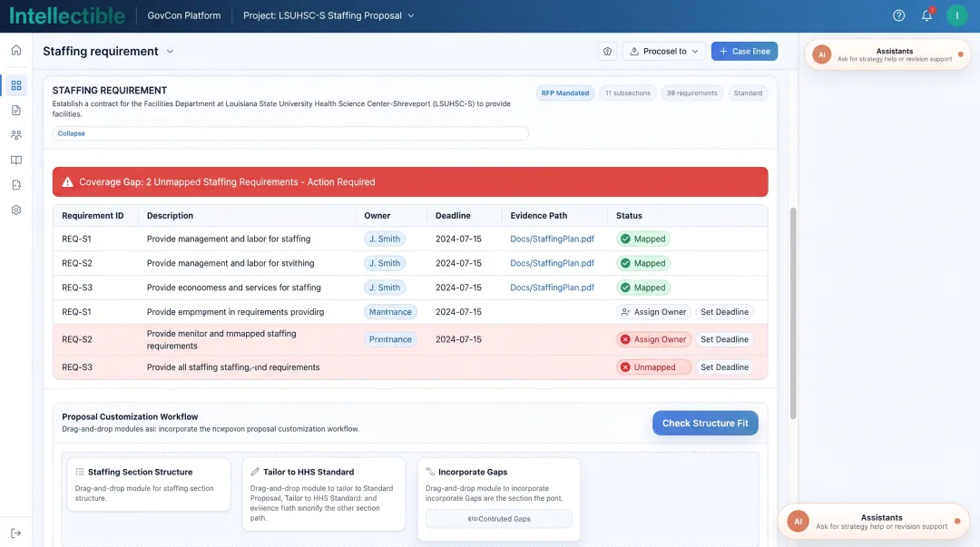Open the file export icon in sidebar
The image size is (980, 547).
click(16, 185)
